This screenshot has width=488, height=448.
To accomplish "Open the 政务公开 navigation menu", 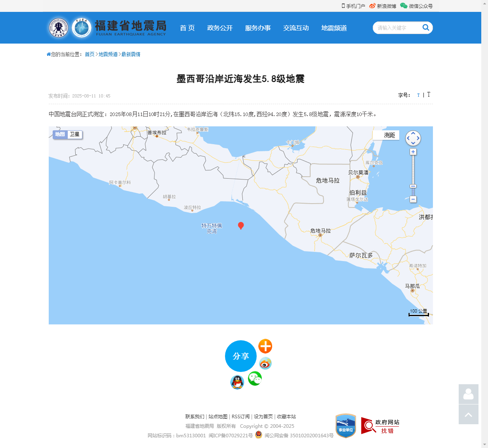I will point(220,28).
